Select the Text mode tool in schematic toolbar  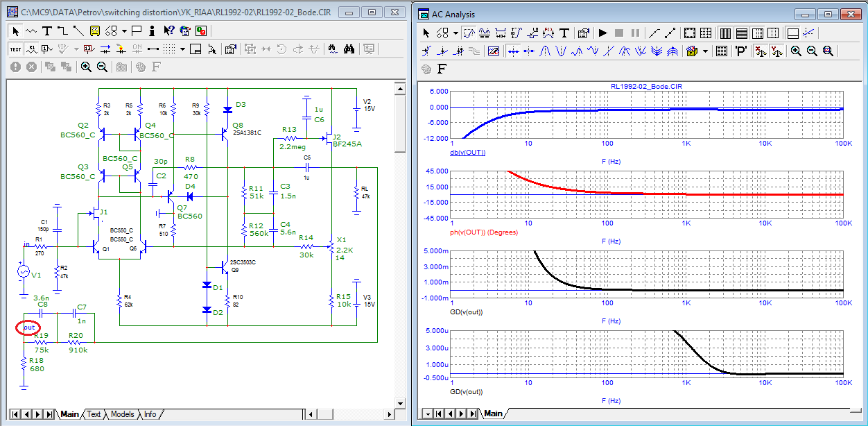(x=46, y=31)
